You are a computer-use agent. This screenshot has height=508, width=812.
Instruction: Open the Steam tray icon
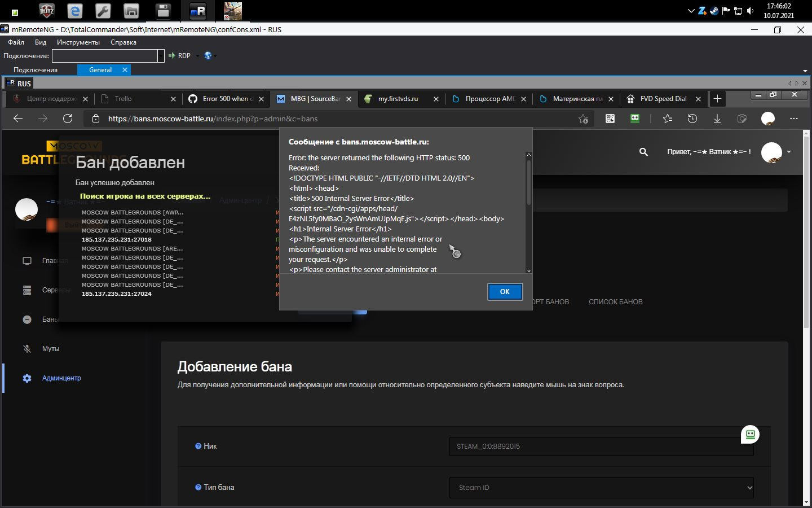[x=714, y=11]
